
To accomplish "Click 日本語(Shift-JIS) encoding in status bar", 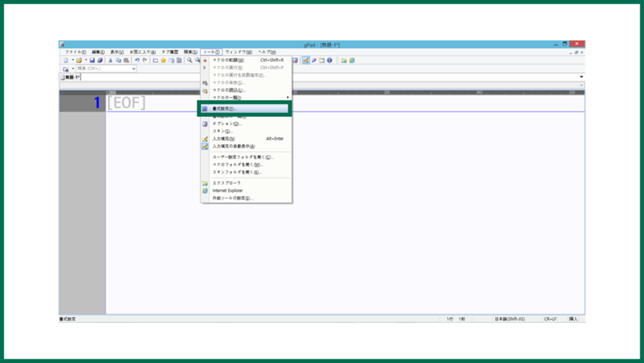I will 509,319.
